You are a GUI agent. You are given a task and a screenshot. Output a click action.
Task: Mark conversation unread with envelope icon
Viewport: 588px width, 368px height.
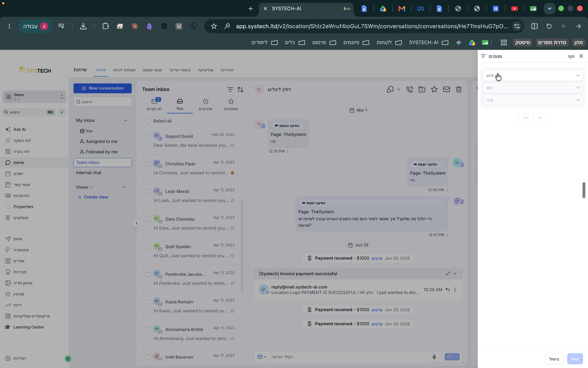[446, 89]
